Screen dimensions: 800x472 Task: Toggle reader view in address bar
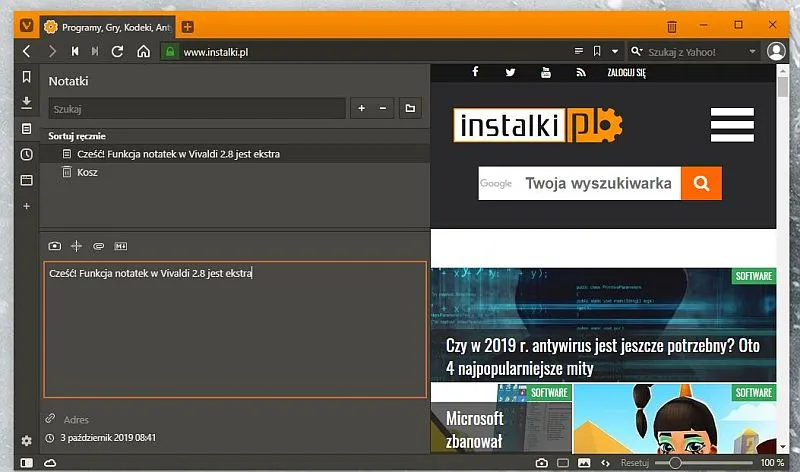(x=579, y=51)
